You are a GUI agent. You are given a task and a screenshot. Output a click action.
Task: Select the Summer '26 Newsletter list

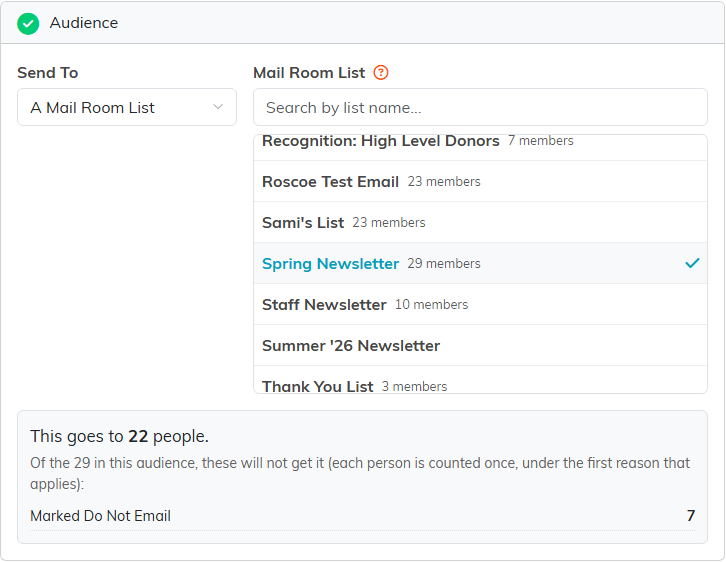click(480, 345)
